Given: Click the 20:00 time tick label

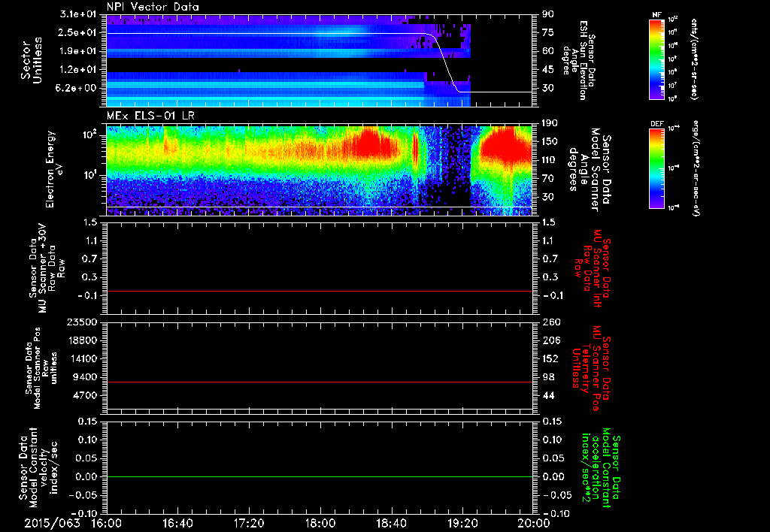Looking at the screenshot, I should pos(534,523).
